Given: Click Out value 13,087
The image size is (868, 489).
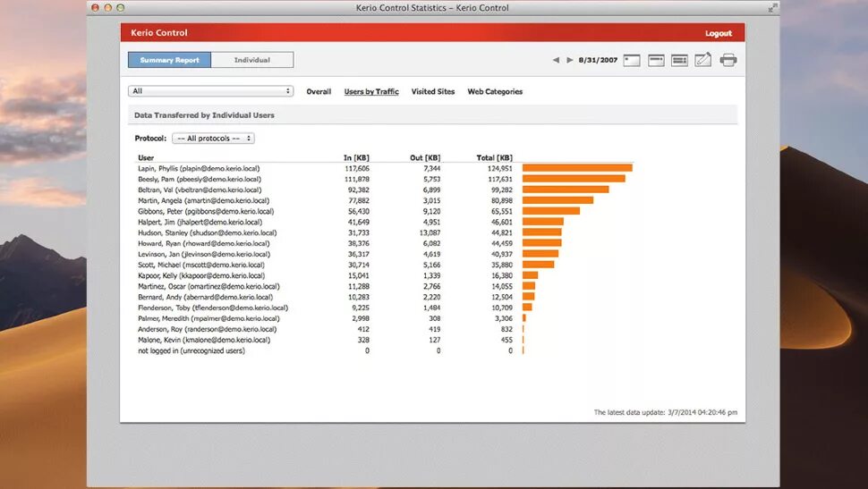Looking at the screenshot, I should pos(430,233).
